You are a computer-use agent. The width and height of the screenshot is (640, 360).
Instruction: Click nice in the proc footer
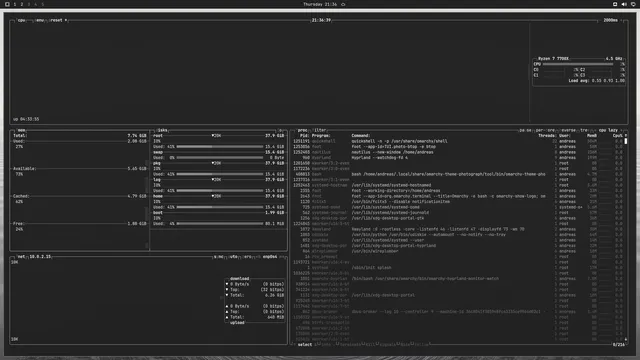tap(405, 344)
